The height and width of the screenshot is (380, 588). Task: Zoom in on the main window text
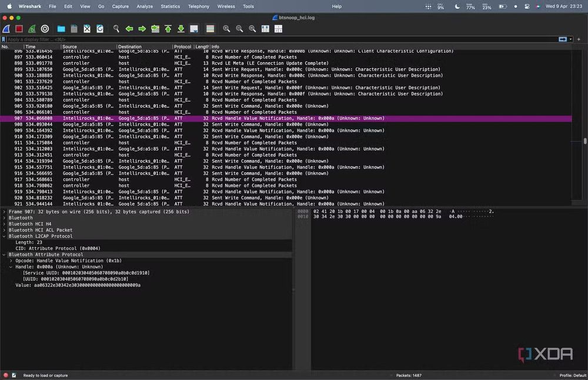click(226, 29)
